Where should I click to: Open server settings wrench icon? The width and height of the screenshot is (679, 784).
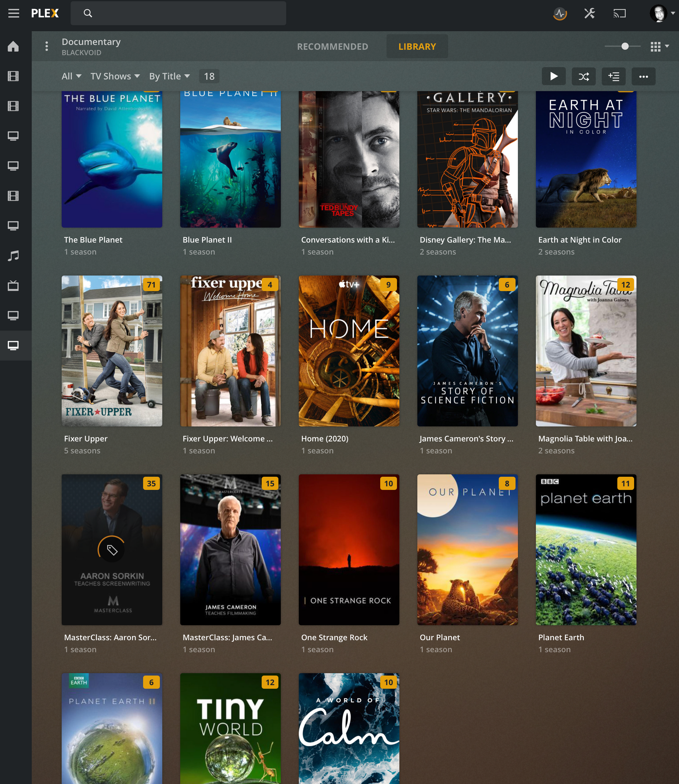tap(590, 14)
